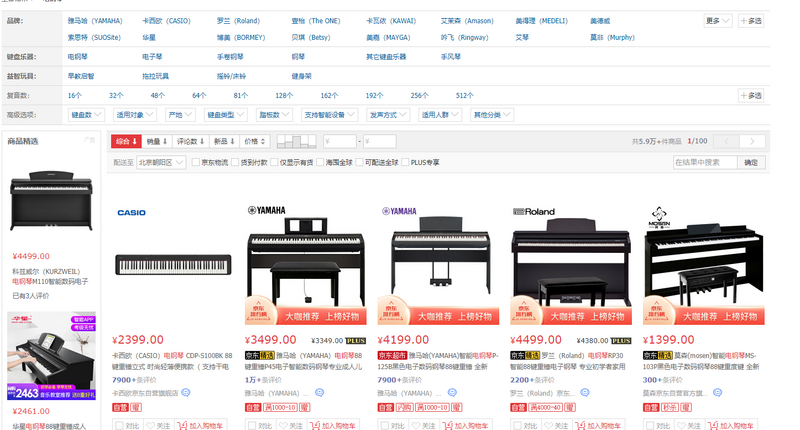Expand the 支持智能设备 filter dropdown
Screen dimensions: 800x430
329,115
